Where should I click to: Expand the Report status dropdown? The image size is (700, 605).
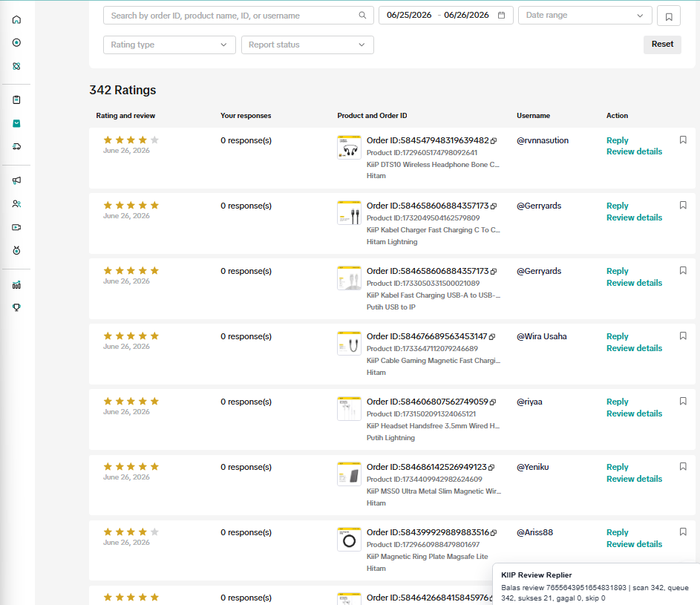[x=307, y=45]
